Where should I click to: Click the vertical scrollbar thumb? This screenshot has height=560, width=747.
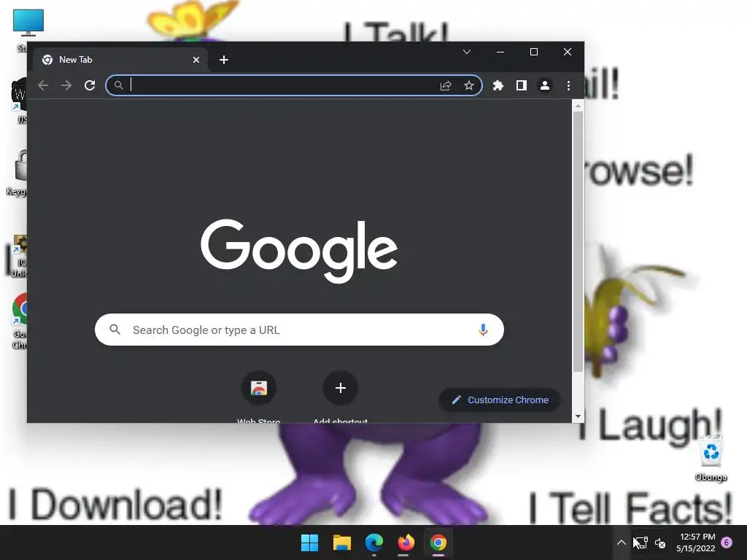(578, 242)
